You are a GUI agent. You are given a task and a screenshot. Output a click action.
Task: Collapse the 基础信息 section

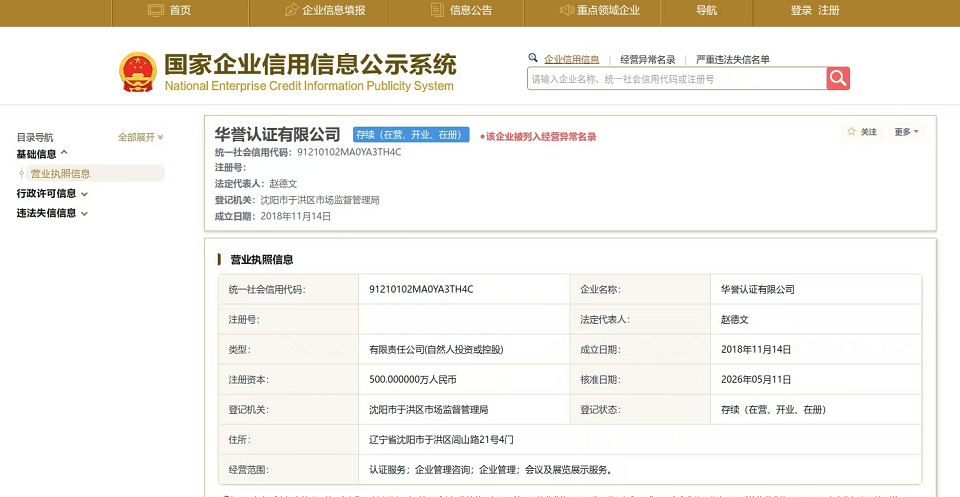click(x=42, y=154)
